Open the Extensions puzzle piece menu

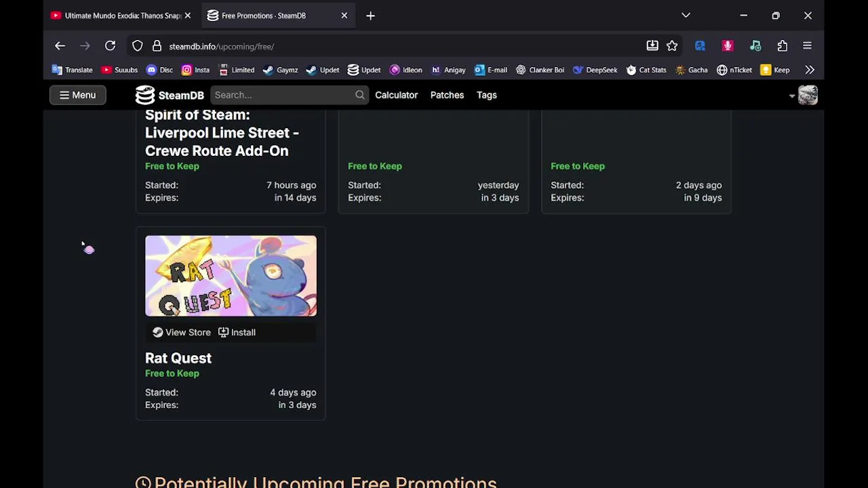[783, 46]
